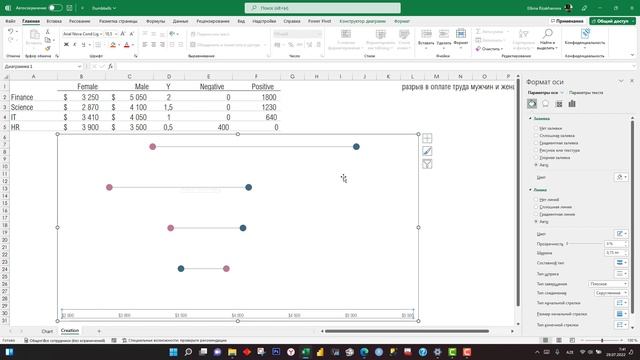Collapse the Line (Линия) section

click(x=530, y=190)
